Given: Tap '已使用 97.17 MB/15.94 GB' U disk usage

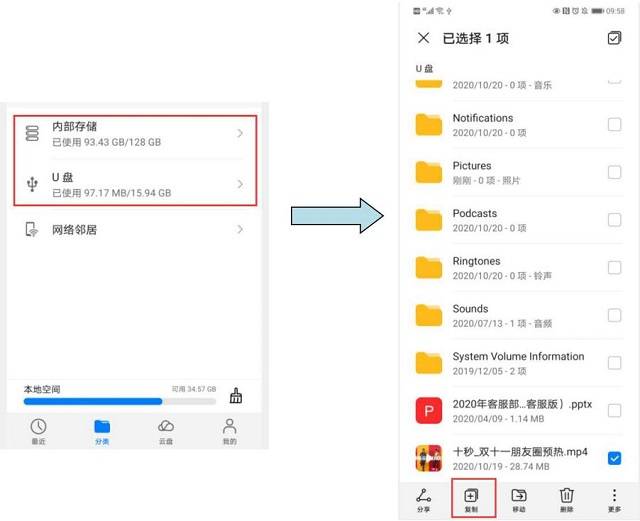Looking at the screenshot, I should (x=111, y=193).
